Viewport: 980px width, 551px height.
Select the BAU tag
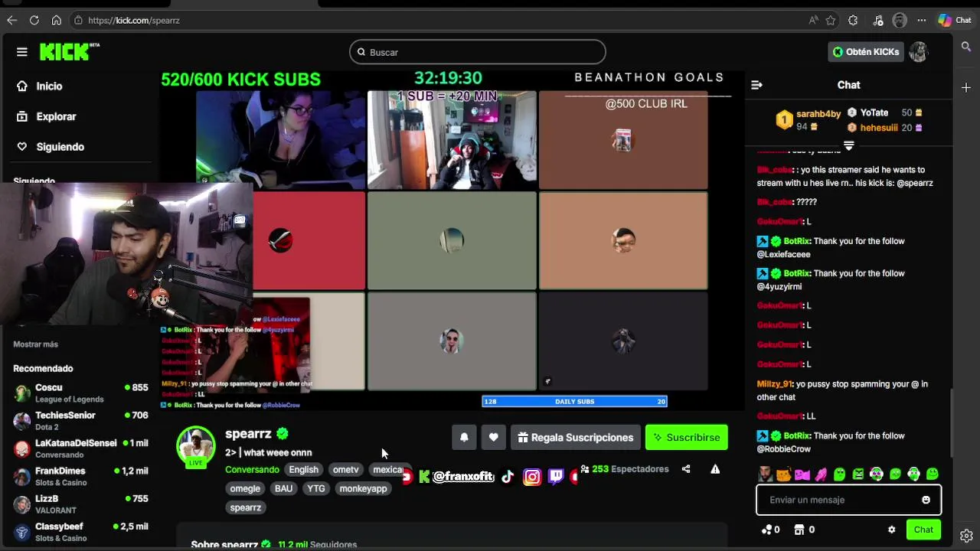(x=283, y=488)
